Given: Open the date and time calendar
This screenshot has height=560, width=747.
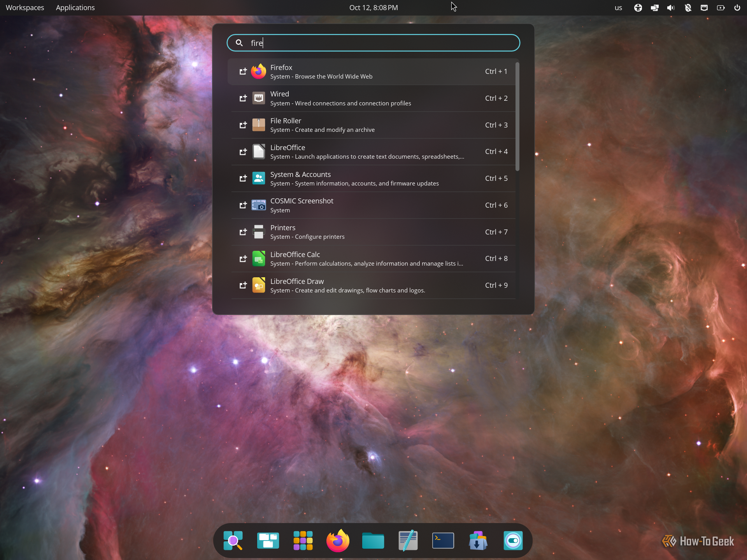Looking at the screenshot, I should click(x=373, y=8).
